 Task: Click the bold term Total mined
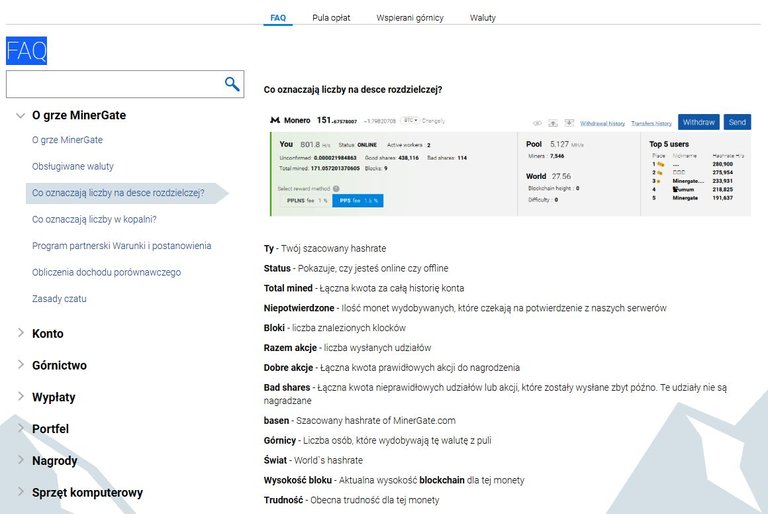tap(288, 288)
